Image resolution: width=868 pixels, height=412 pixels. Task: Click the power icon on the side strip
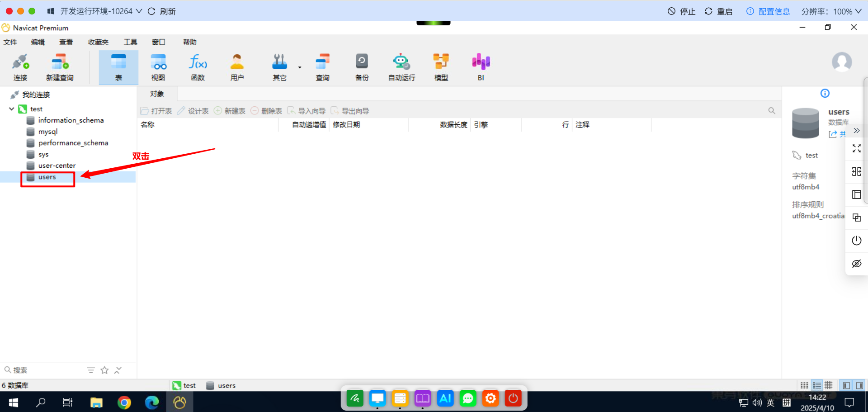857,240
